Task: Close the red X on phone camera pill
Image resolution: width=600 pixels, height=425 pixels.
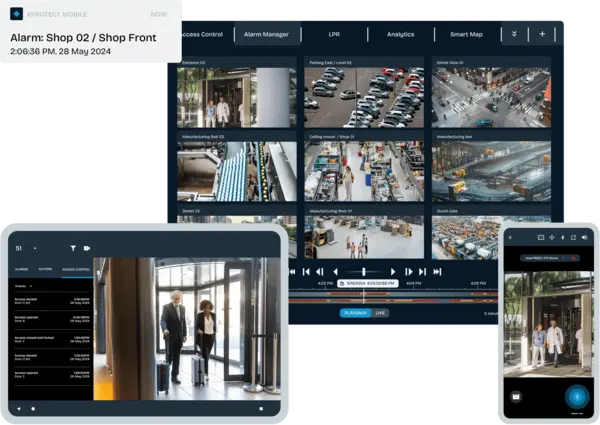Action: [x=574, y=258]
